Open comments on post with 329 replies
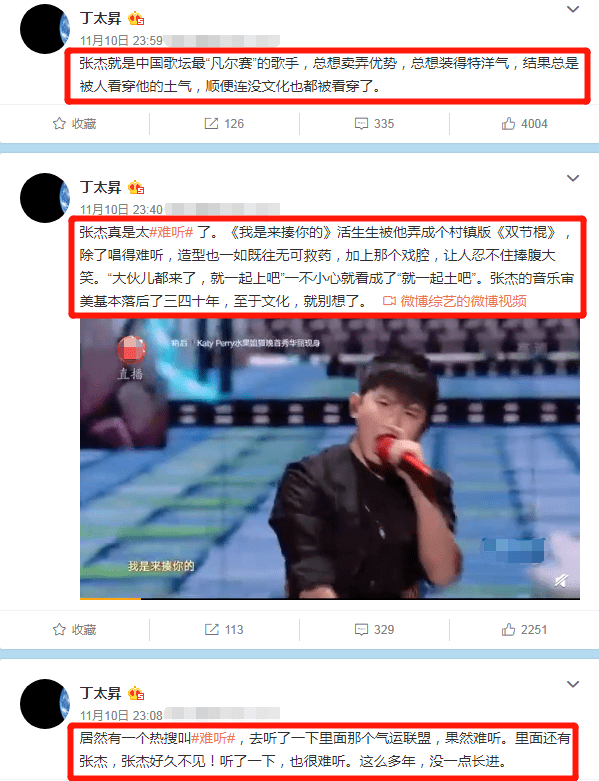599x781 pixels. point(374,630)
